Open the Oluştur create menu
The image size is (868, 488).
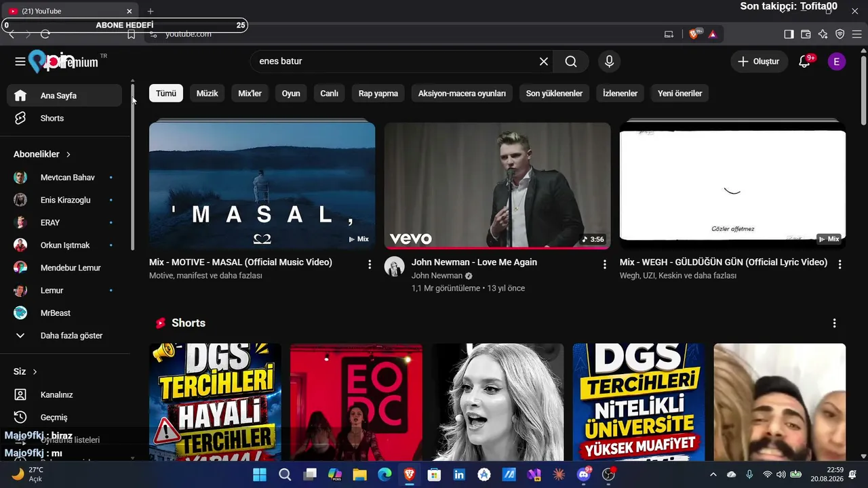click(x=759, y=62)
